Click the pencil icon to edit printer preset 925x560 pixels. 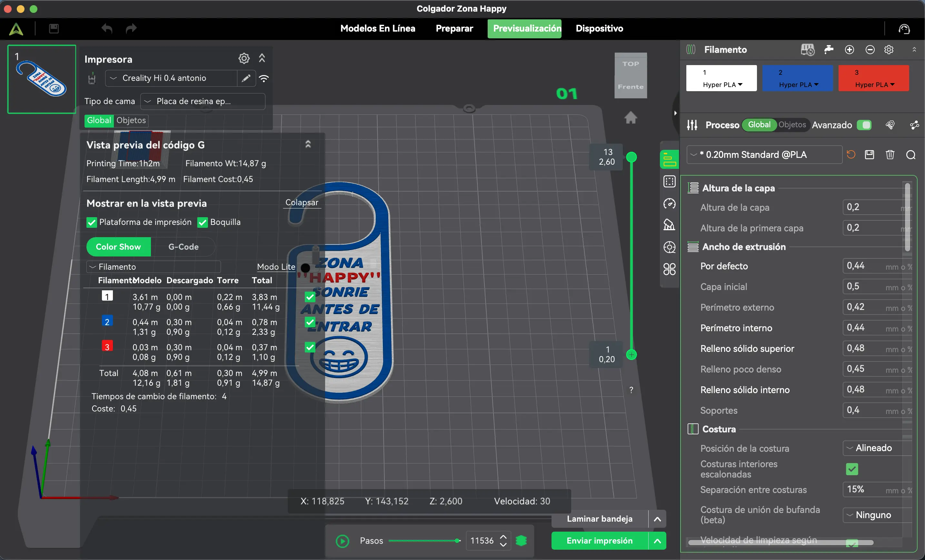click(246, 78)
